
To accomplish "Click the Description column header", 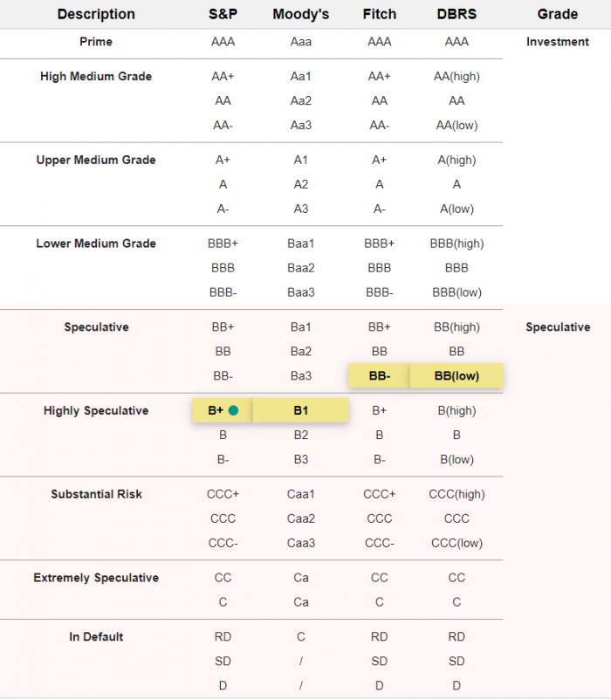I will pos(96,14).
